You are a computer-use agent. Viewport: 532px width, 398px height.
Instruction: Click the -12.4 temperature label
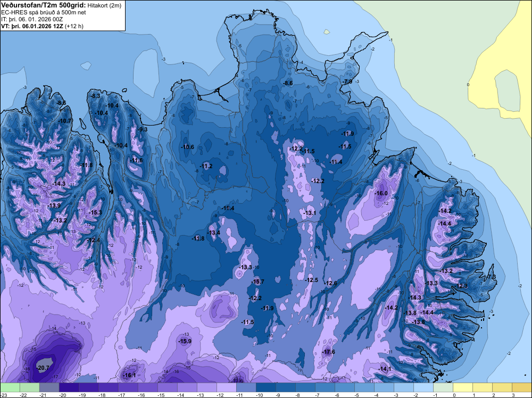pos(94,240)
